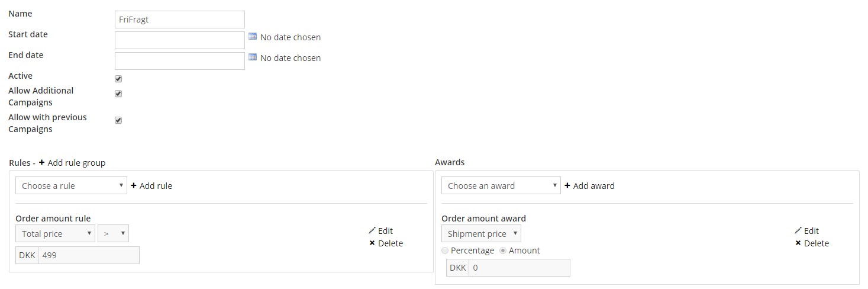868x289 pixels.
Task: Open the End date calendar picker icon
Action: [x=253, y=57]
